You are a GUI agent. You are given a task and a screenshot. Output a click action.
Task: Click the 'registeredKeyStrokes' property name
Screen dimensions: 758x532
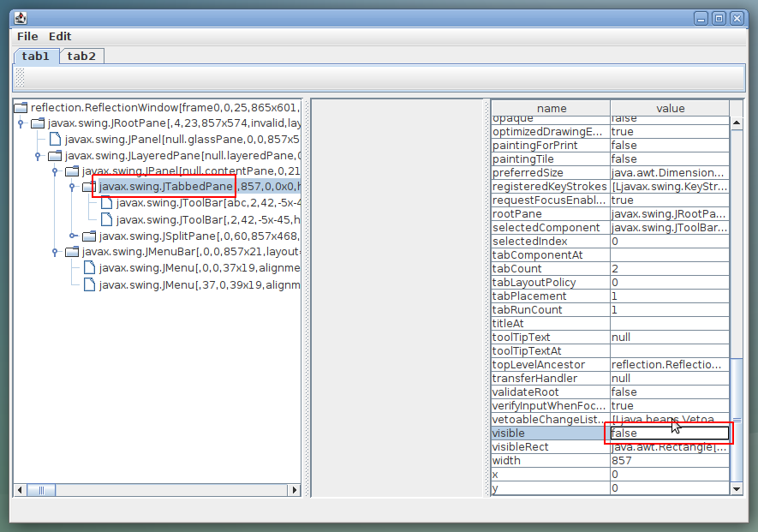[549, 187]
